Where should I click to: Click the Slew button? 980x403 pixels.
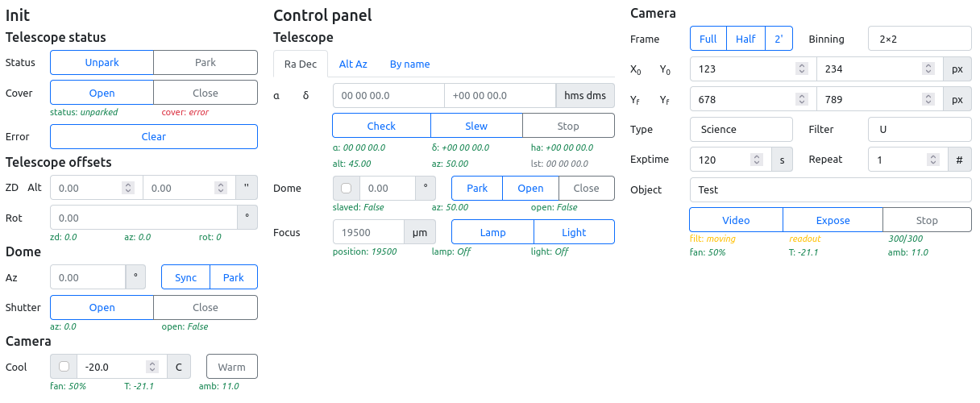pos(476,127)
